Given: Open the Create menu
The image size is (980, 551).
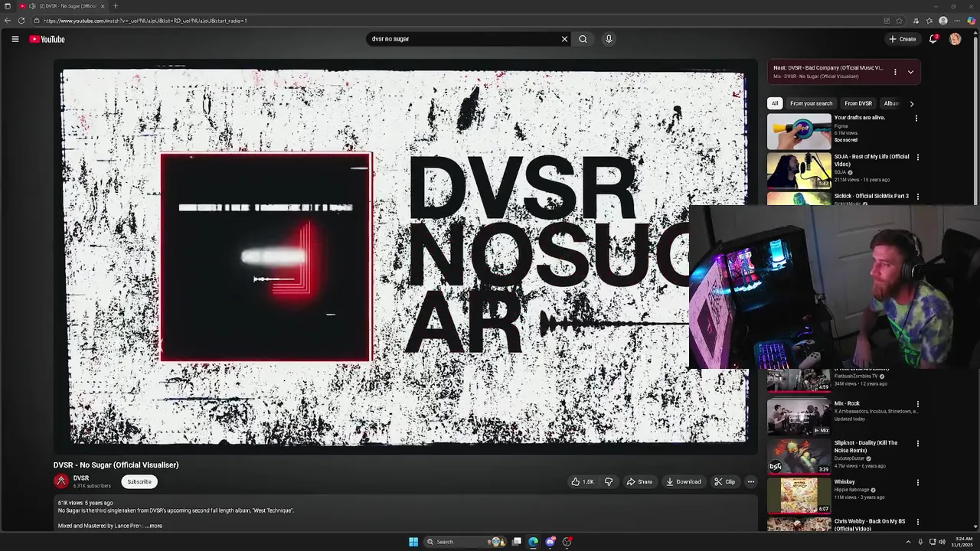Looking at the screenshot, I should tap(902, 39).
